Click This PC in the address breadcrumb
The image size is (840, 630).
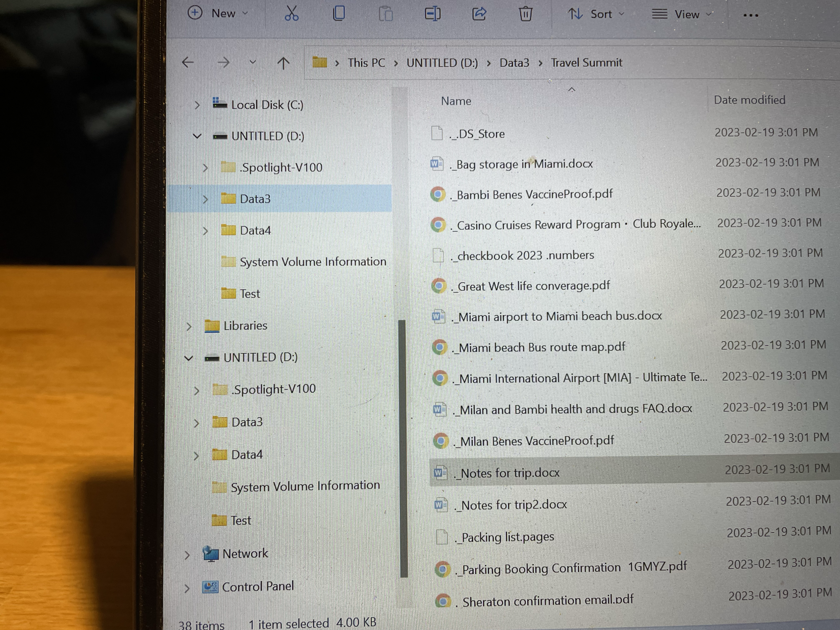[x=366, y=63]
